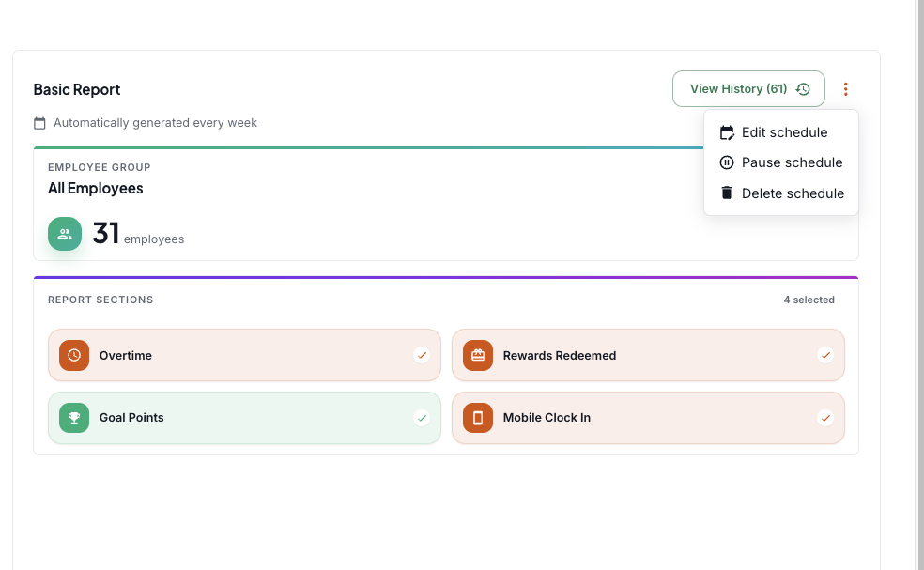Screen dimensions: 924x570
Task: Click the vertical scrollbar on the right
Action: coord(919,285)
